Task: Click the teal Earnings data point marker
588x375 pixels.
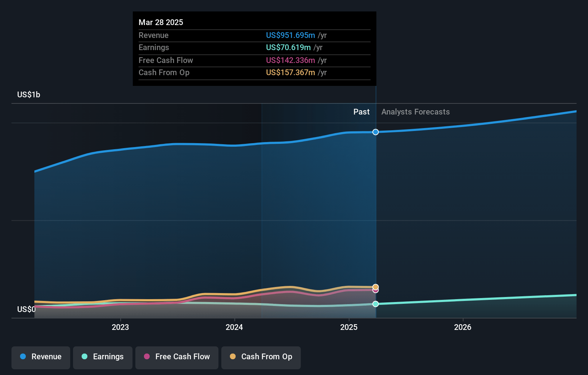Action: point(376,304)
